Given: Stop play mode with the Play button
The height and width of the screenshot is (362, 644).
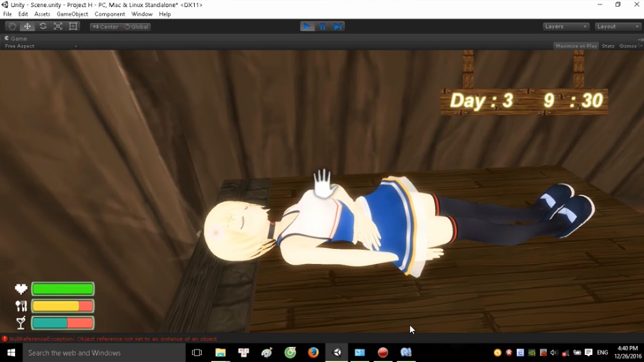Looking at the screenshot, I should pos(307,27).
